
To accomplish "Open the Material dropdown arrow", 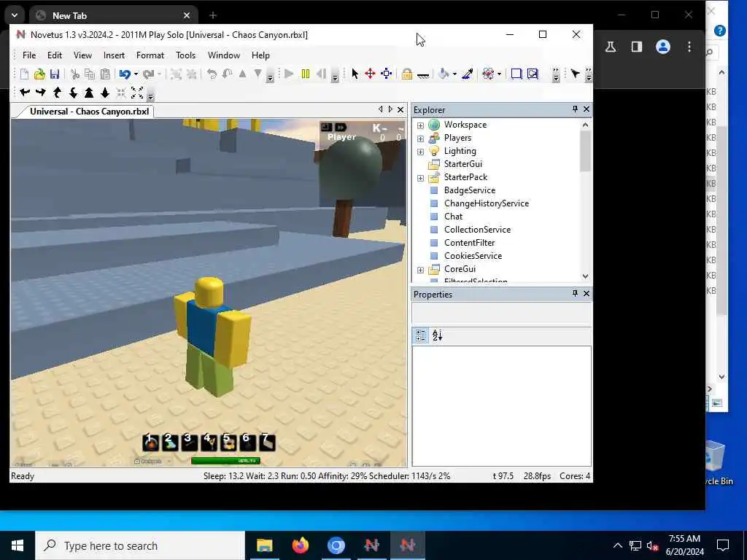I will [499, 74].
